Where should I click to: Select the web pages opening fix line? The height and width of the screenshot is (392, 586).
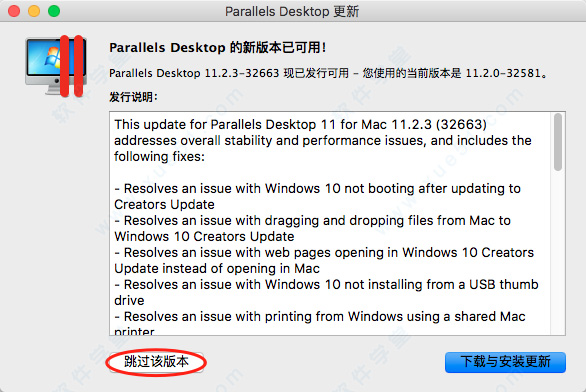[324, 260]
